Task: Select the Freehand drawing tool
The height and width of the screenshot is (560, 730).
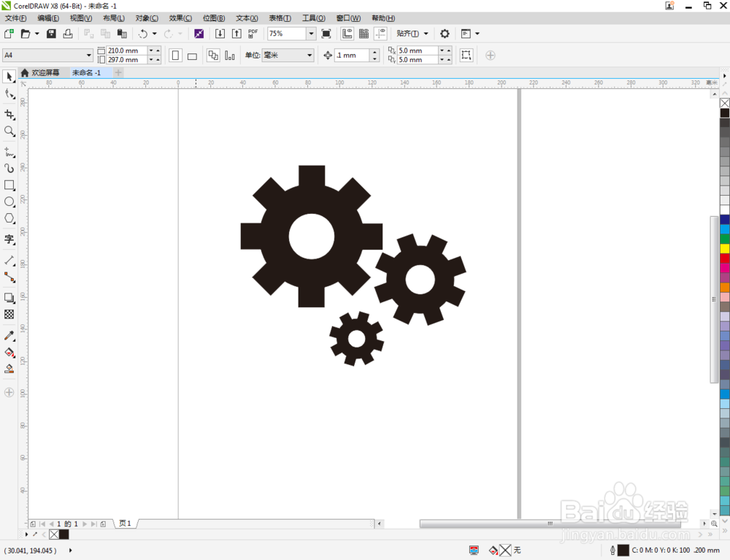Action: coord(9,152)
